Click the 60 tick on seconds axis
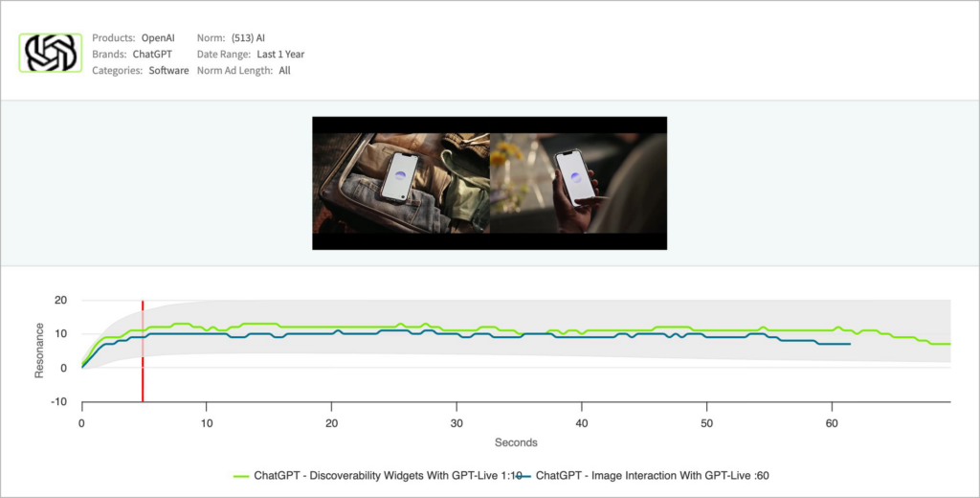The width and height of the screenshot is (980, 498). pyautogui.click(x=832, y=423)
